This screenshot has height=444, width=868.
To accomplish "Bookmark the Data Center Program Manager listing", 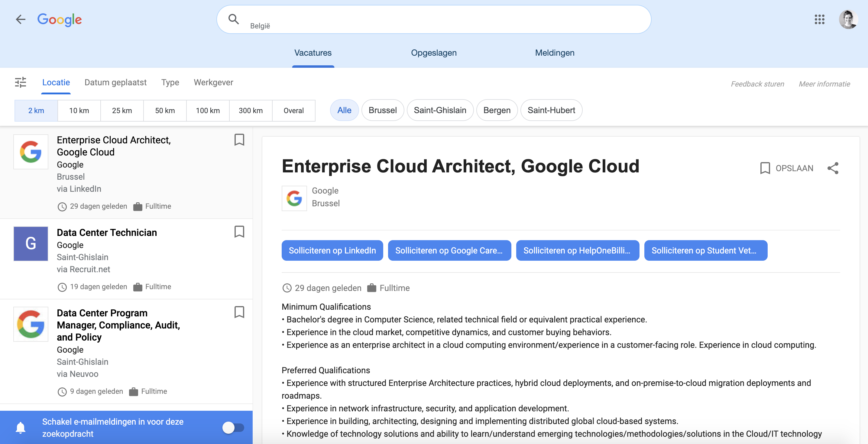I will tap(239, 312).
